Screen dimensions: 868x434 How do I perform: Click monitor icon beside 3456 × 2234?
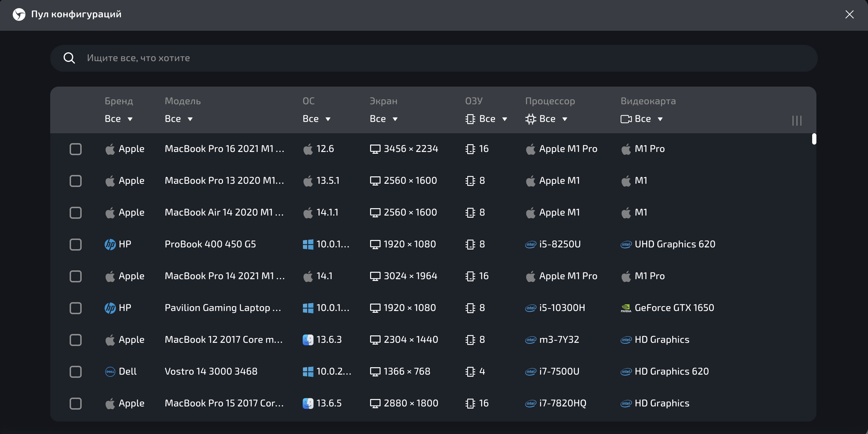tap(375, 149)
